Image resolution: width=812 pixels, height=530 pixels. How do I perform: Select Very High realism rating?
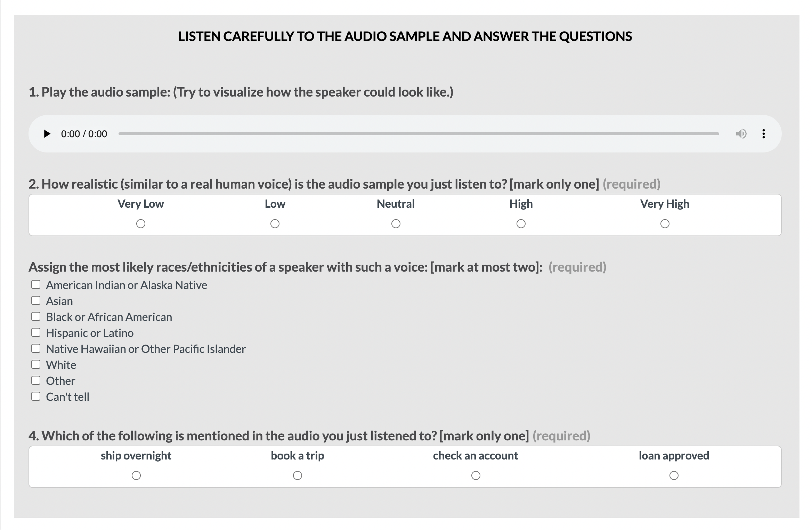click(665, 224)
